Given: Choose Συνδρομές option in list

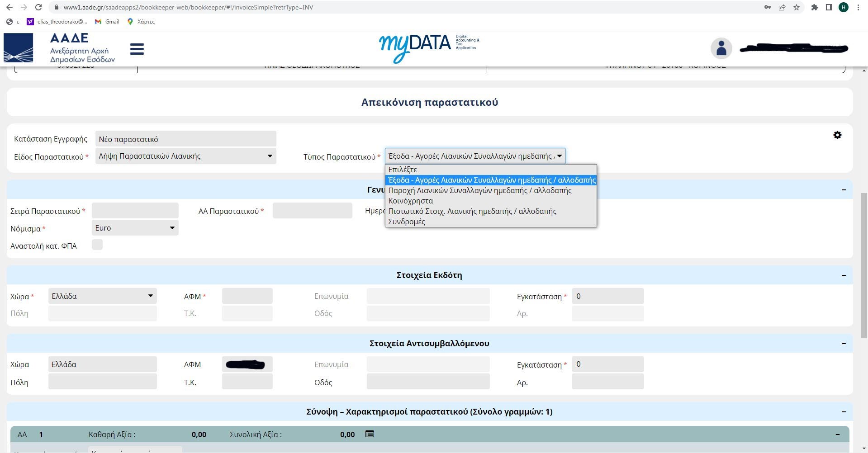Looking at the screenshot, I should pos(406,222).
